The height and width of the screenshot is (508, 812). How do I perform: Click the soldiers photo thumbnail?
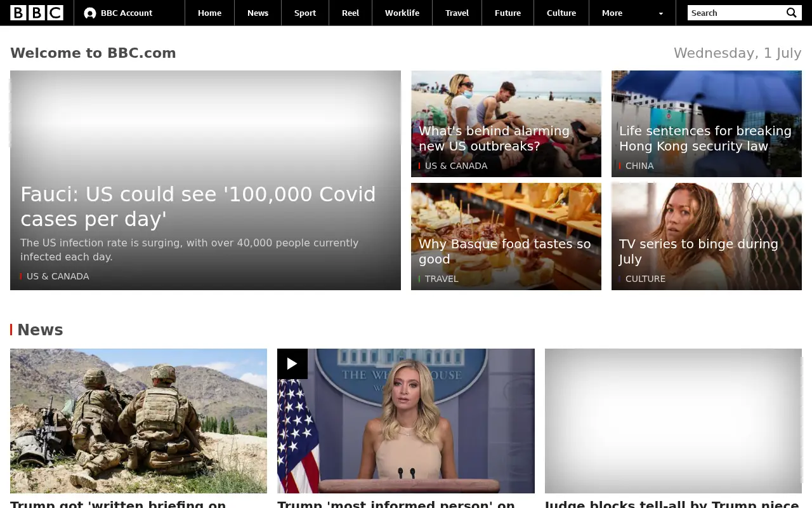(x=138, y=420)
